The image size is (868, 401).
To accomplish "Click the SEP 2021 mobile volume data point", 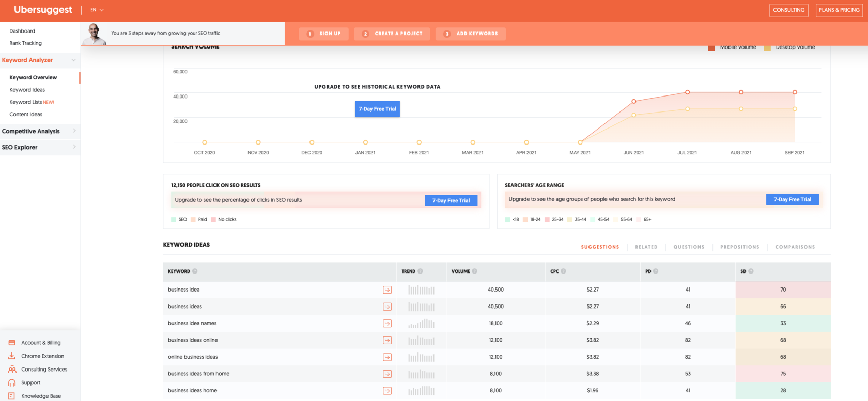I will pyautogui.click(x=795, y=92).
